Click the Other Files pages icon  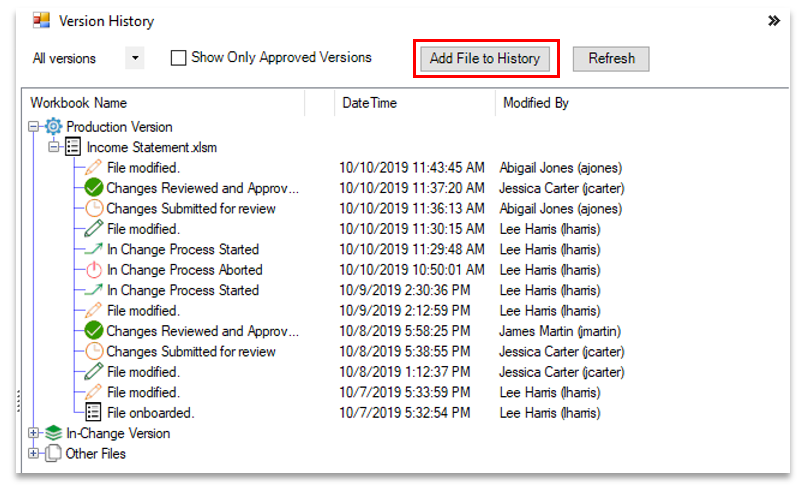click(53, 453)
